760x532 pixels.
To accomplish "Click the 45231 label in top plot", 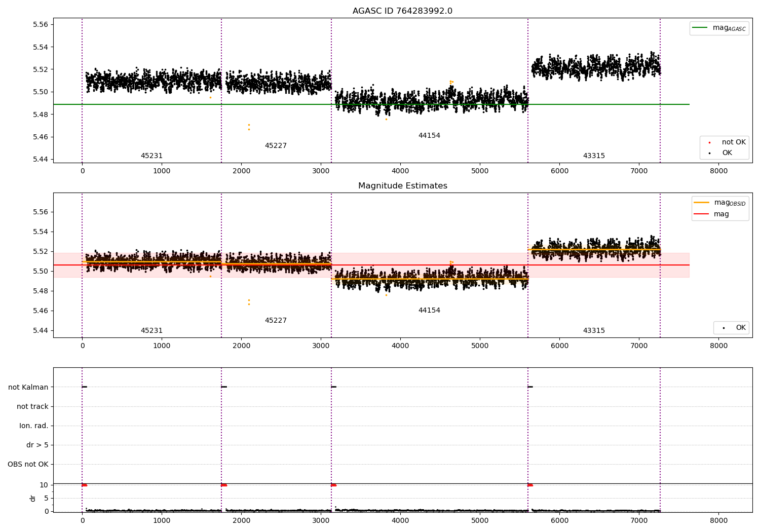I will click(151, 156).
